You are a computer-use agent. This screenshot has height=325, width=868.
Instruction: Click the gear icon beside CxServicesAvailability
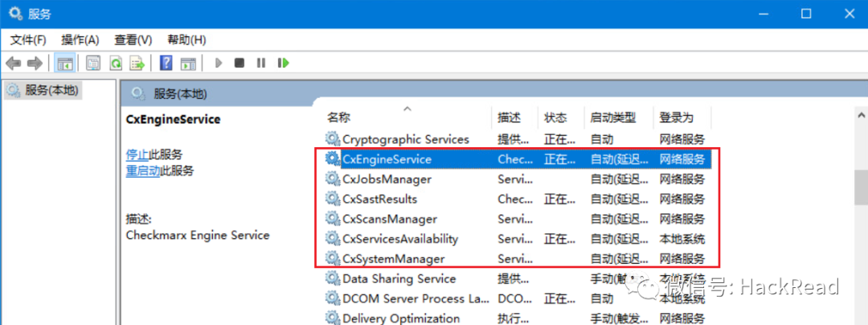(333, 239)
